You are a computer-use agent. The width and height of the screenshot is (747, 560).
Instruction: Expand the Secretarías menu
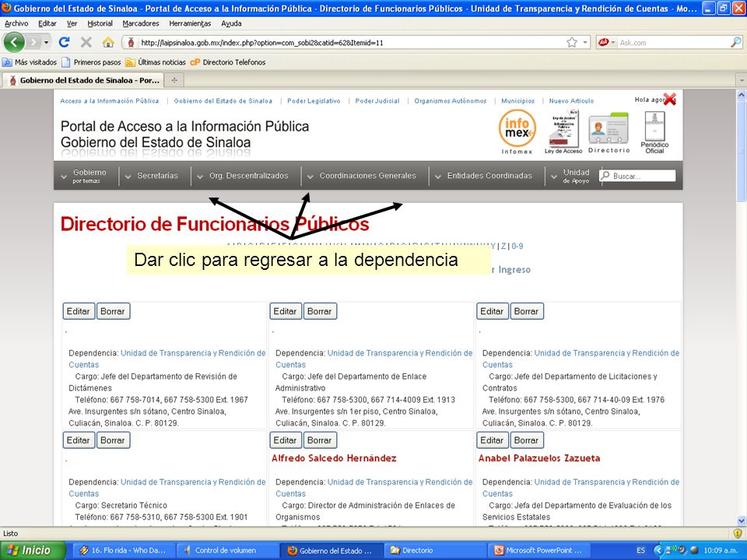click(x=152, y=176)
